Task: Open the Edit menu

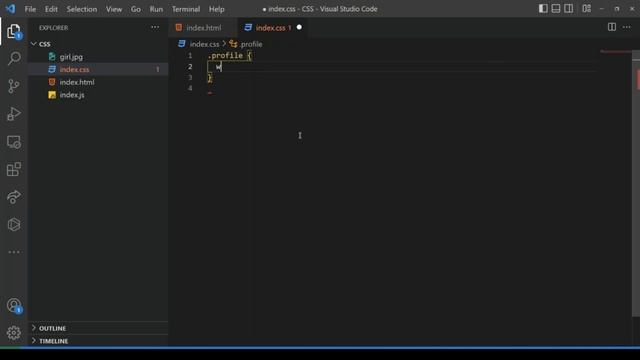Action: click(51, 9)
